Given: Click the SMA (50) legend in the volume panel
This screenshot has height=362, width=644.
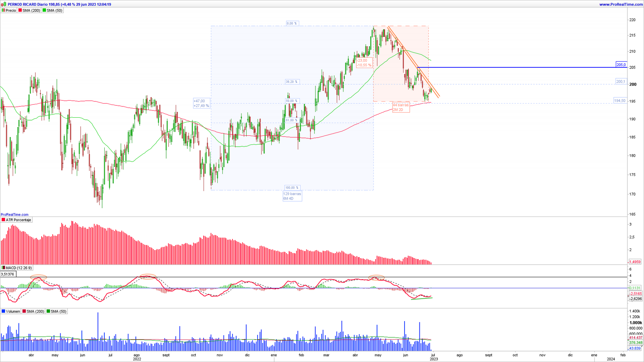Looking at the screenshot, I should tap(59, 311).
